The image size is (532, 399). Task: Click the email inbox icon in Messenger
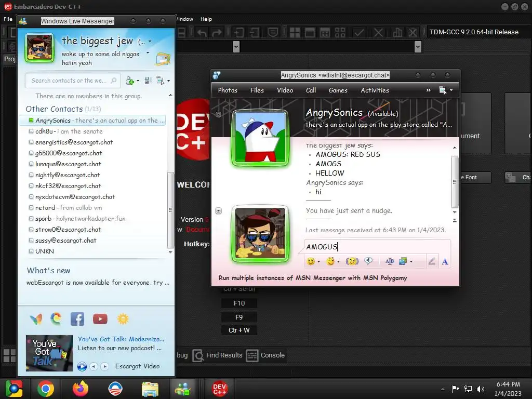(x=163, y=59)
